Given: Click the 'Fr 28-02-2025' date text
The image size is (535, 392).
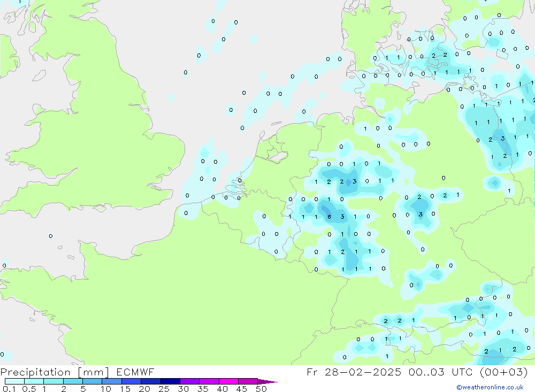Looking at the screenshot, I should [354, 372].
